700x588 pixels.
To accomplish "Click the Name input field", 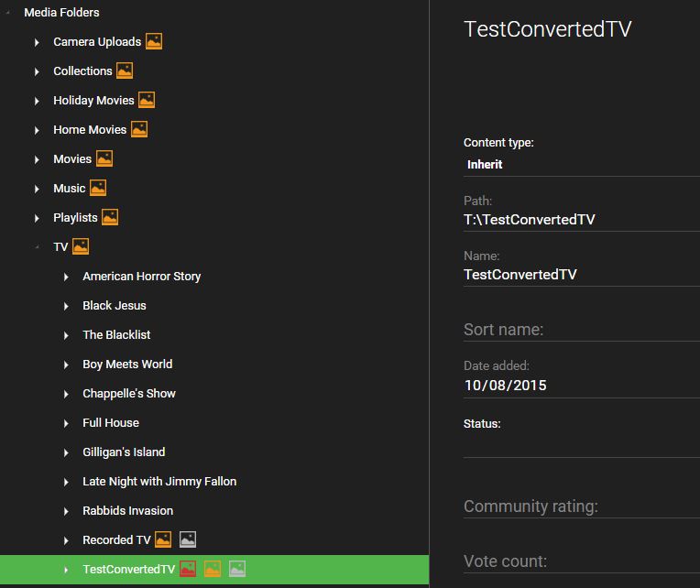I will coord(582,275).
